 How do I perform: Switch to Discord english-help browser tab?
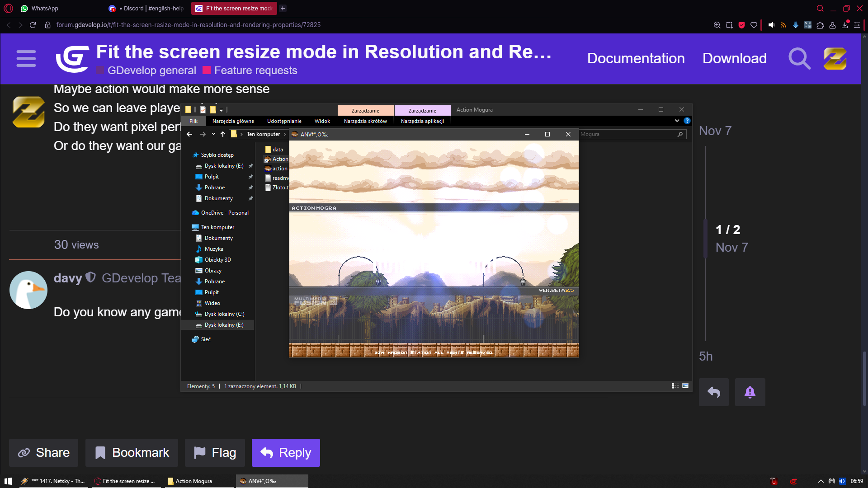(x=147, y=8)
